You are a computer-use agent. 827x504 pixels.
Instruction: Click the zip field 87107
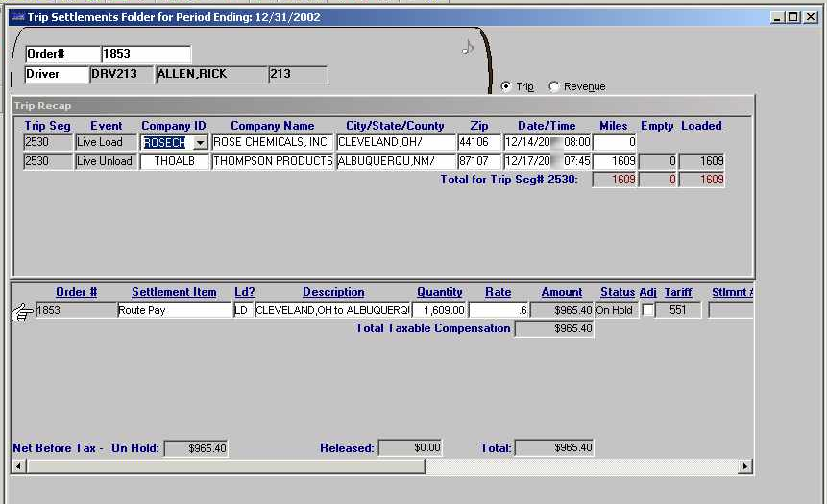(479, 161)
